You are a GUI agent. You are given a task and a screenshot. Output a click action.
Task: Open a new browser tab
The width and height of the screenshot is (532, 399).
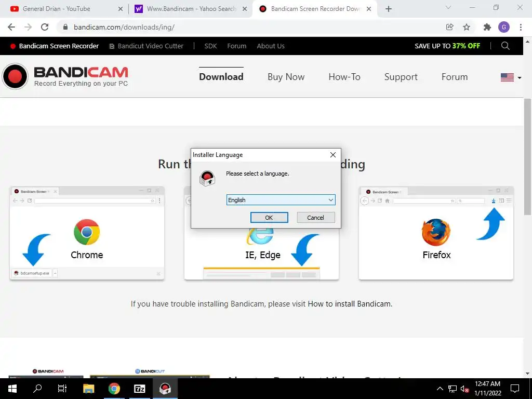(389, 9)
